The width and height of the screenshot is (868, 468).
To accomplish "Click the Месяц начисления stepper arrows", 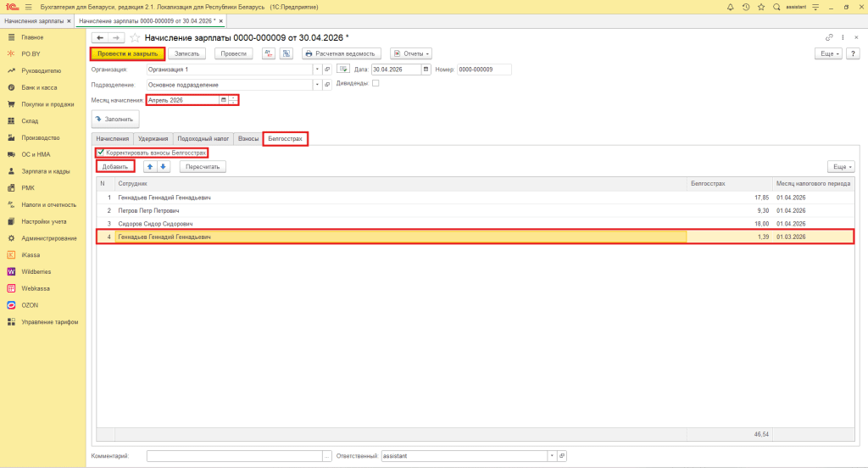I will [x=233, y=100].
